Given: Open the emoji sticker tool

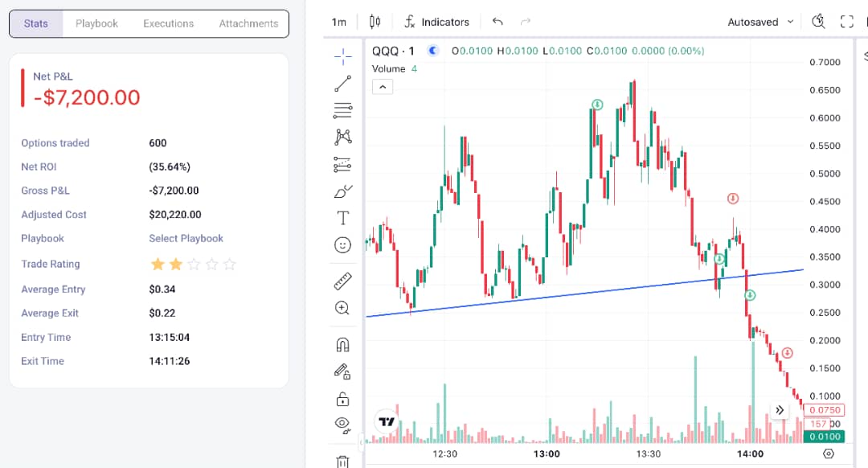Looking at the screenshot, I should (x=342, y=245).
